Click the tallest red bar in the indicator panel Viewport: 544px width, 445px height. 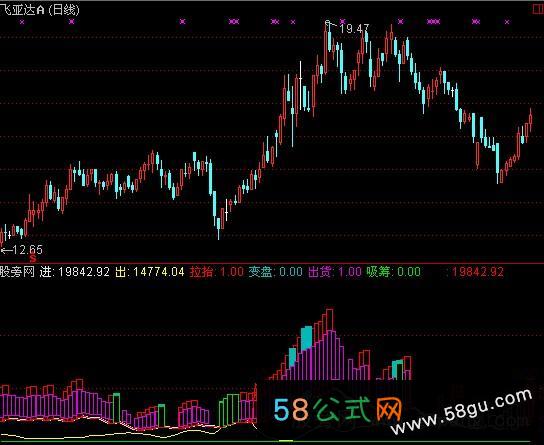(x=330, y=320)
